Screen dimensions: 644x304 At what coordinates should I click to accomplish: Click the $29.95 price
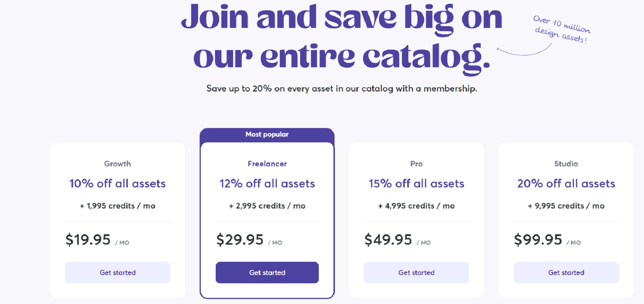[x=240, y=239]
